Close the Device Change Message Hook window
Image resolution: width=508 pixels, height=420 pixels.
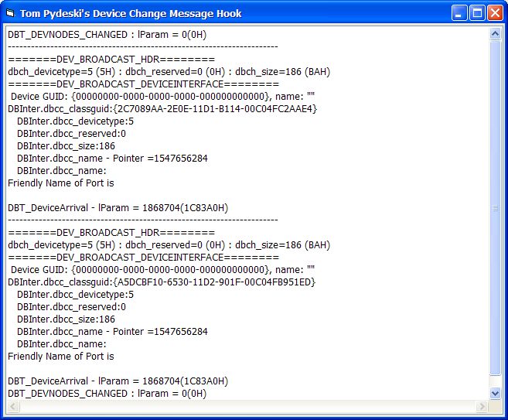pyautogui.click(x=494, y=13)
